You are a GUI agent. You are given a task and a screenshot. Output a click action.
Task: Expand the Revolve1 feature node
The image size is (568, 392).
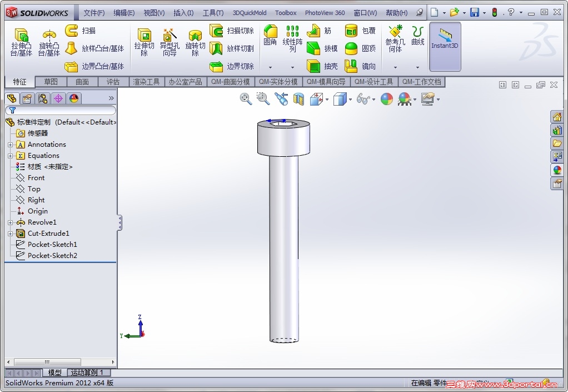pyautogui.click(x=10, y=222)
